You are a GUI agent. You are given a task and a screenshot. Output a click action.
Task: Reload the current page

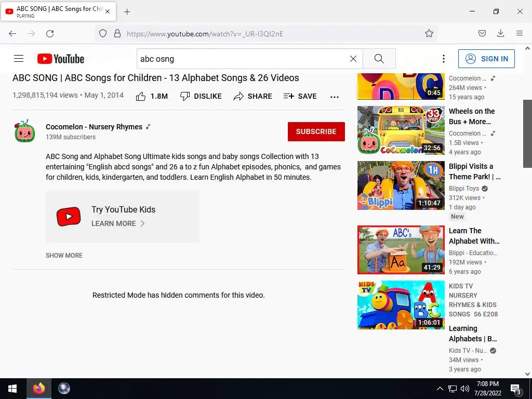click(x=50, y=34)
